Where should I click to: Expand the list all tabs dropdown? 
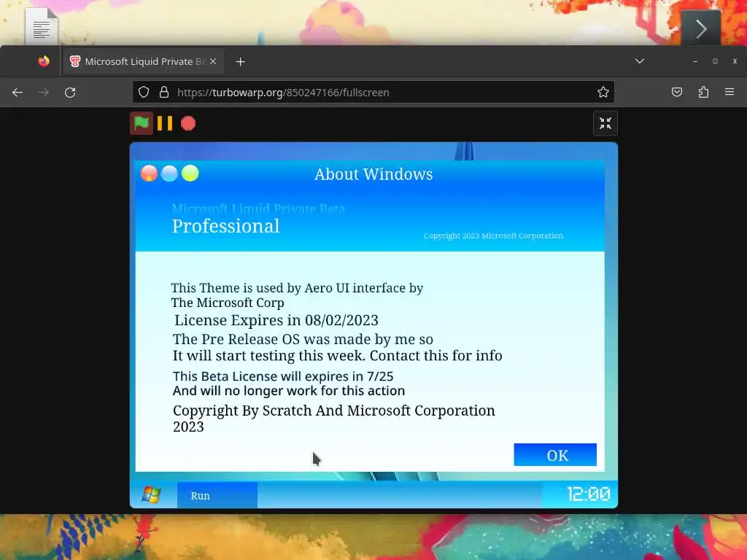pos(640,61)
